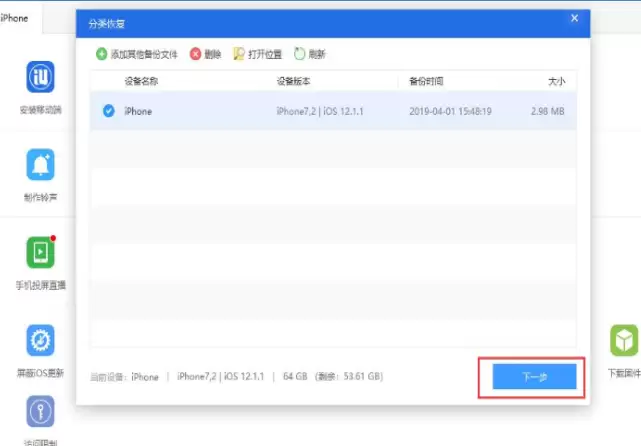Click the 打开位置 label text
641x446 pixels.
tap(265, 54)
